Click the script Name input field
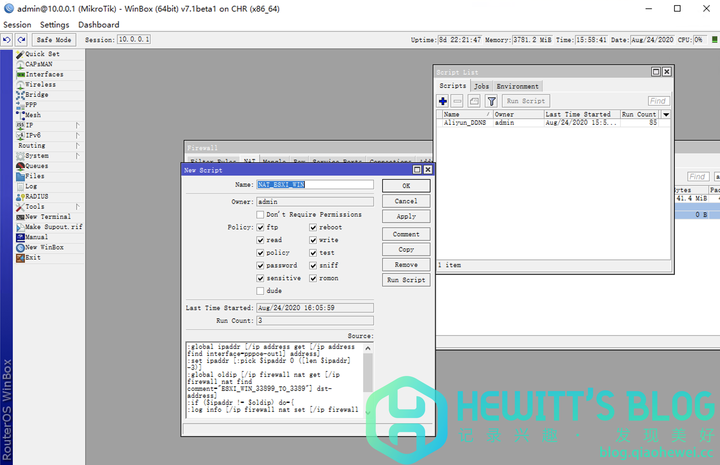 (315, 185)
